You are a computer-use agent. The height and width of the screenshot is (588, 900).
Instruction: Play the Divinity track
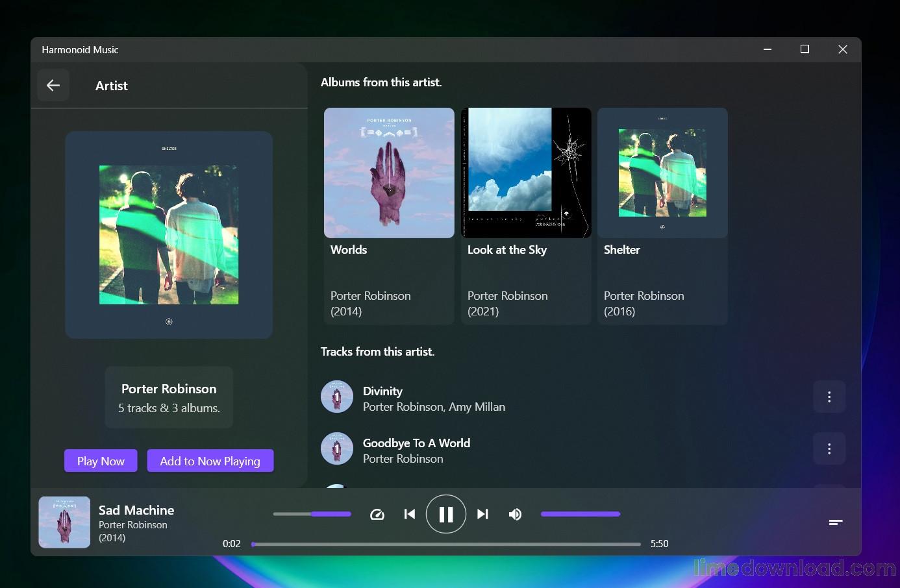434,398
